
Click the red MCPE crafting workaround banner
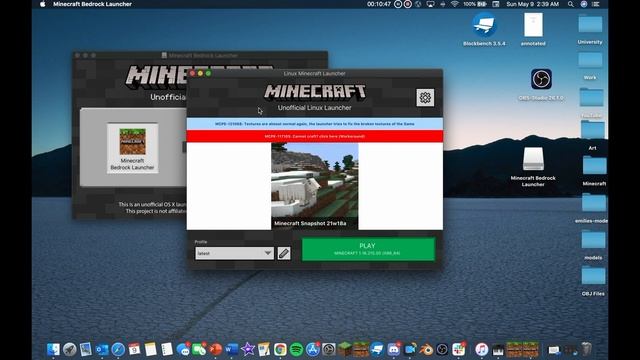click(x=315, y=136)
